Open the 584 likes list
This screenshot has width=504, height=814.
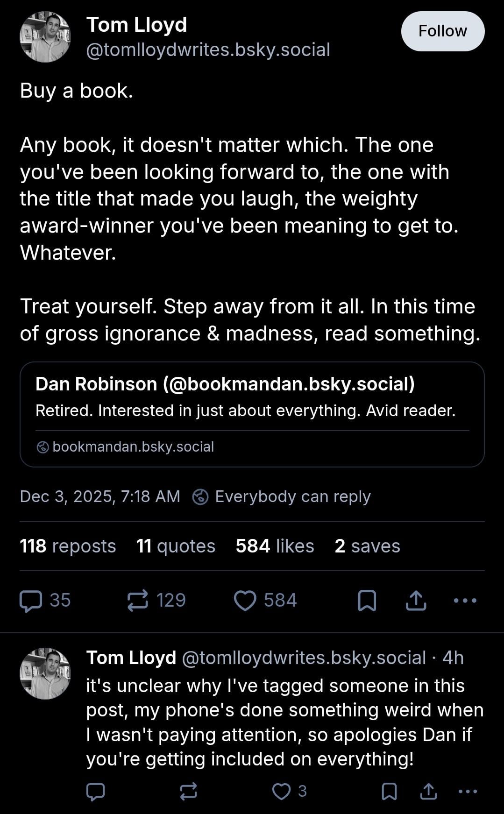(275, 546)
